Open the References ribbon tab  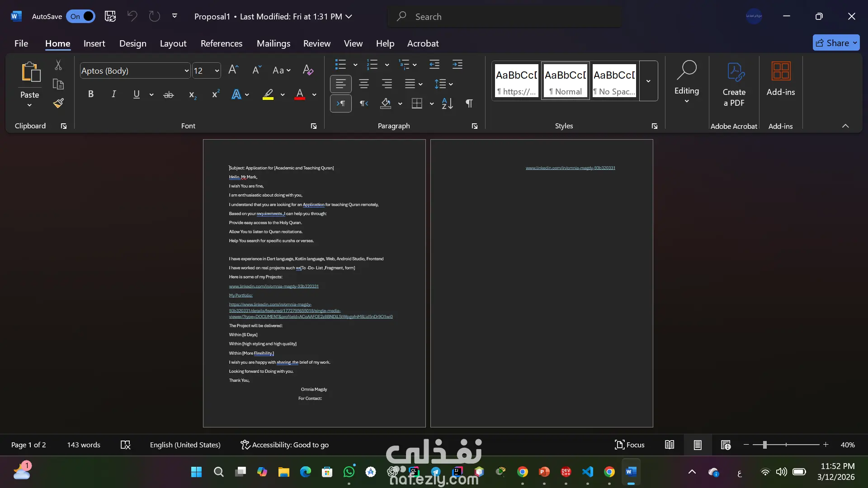[221, 43]
